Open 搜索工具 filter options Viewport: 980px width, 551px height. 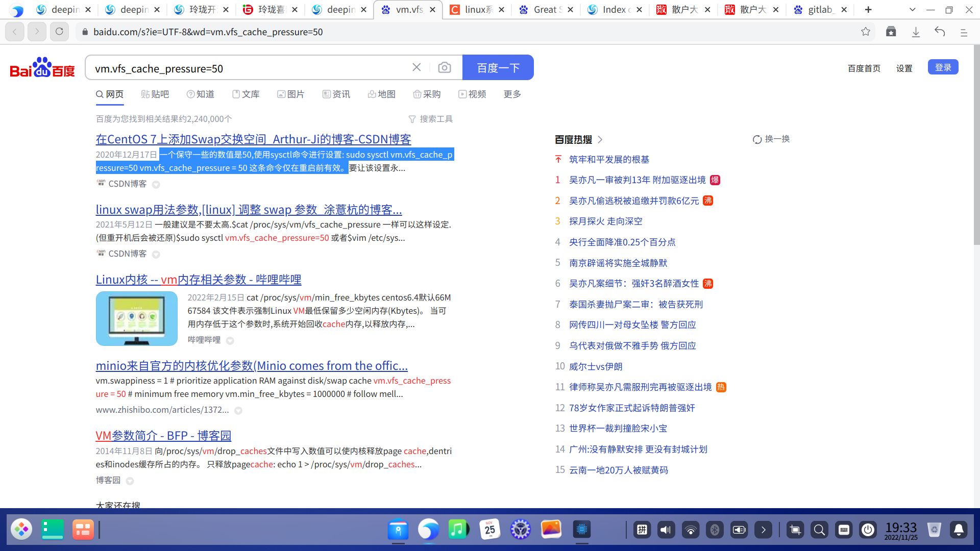(431, 119)
